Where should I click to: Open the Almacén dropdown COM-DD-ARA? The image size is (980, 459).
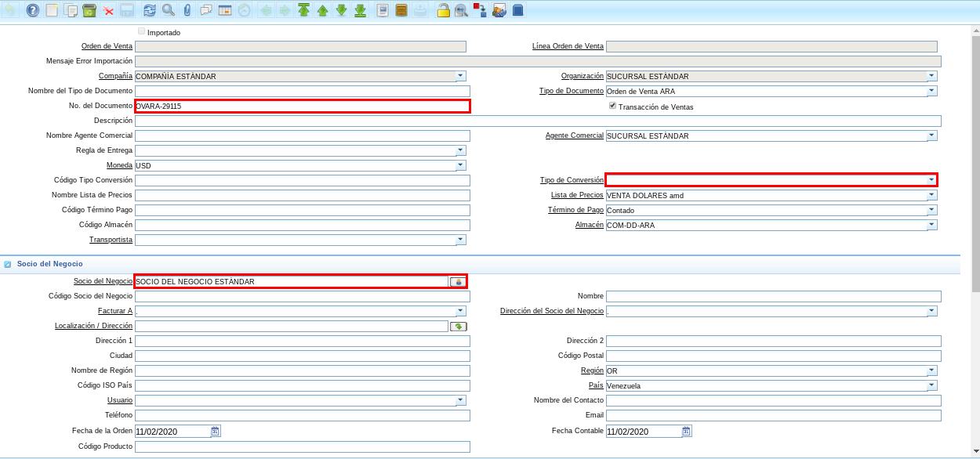tap(931, 225)
